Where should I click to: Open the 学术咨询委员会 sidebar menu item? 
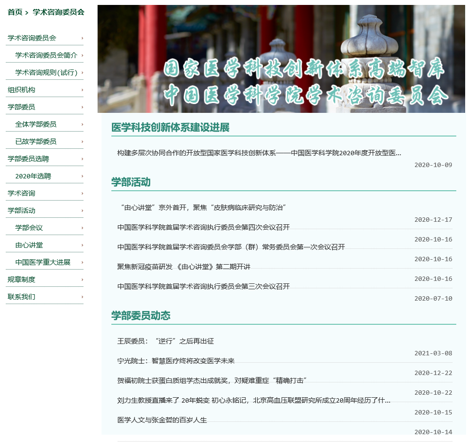pyautogui.click(x=32, y=38)
